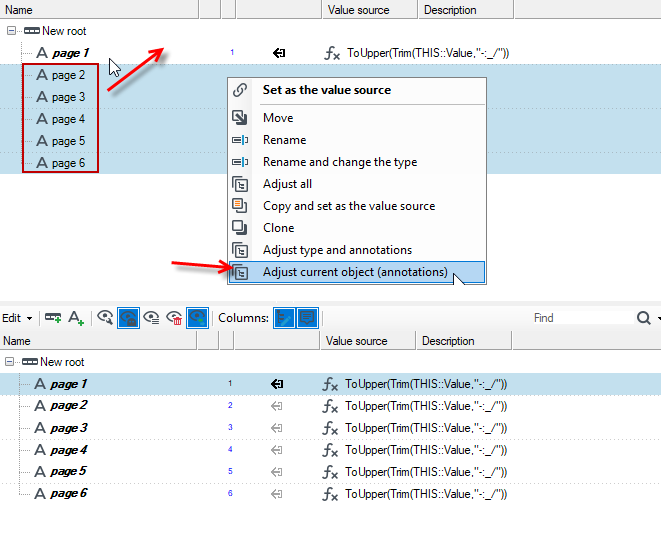
Task: Open the Edit dropdown menu
Action: tap(17, 318)
